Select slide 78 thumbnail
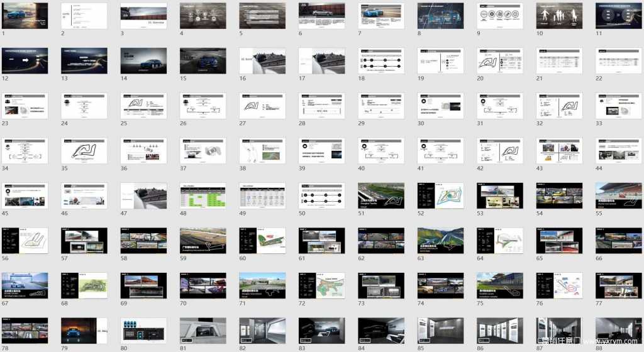Viewport: 644px width, 352px height. click(25, 331)
